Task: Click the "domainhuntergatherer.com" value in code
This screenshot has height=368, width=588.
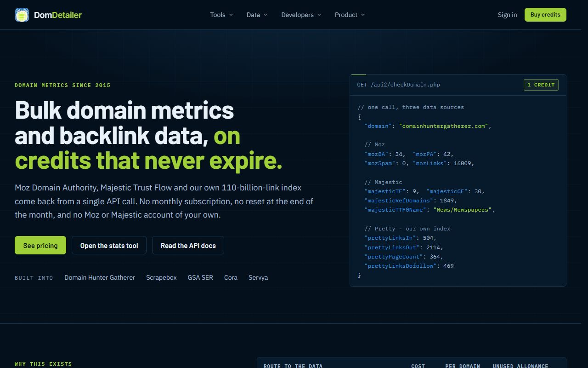Action: click(x=444, y=126)
